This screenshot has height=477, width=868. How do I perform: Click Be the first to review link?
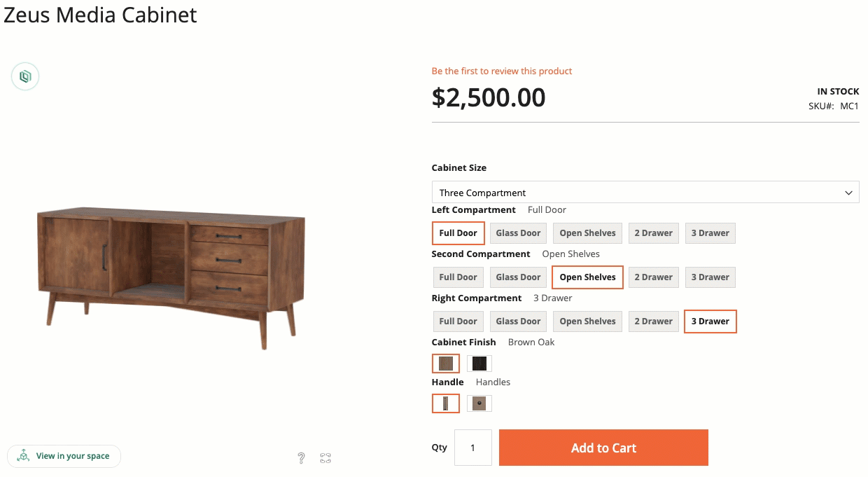click(x=502, y=71)
